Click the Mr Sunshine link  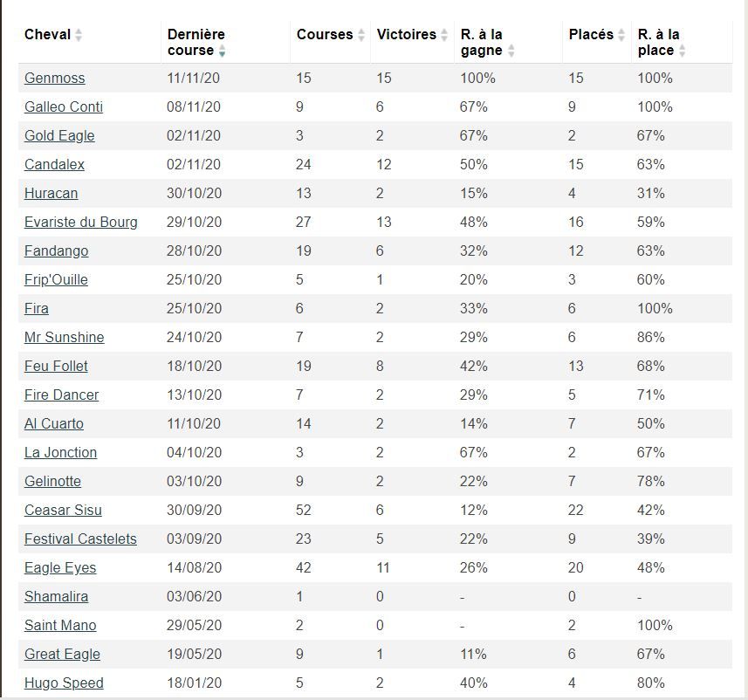pos(64,337)
